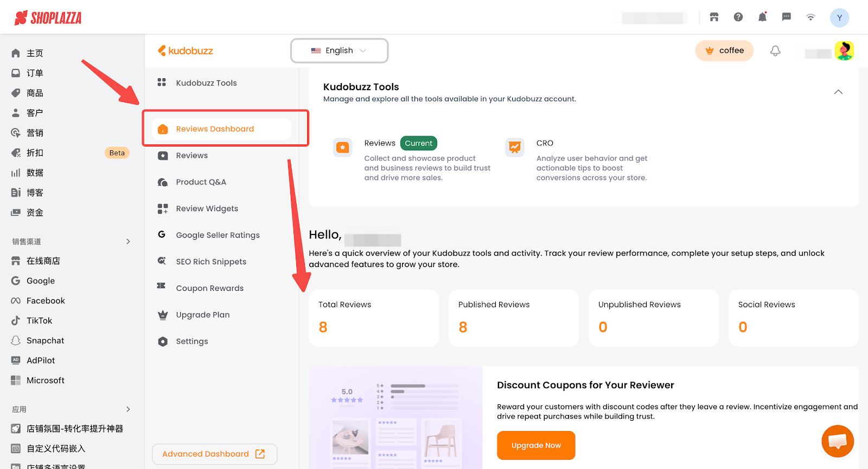
Task: Go to Coupon Rewards page
Action: tap(209, 288)
